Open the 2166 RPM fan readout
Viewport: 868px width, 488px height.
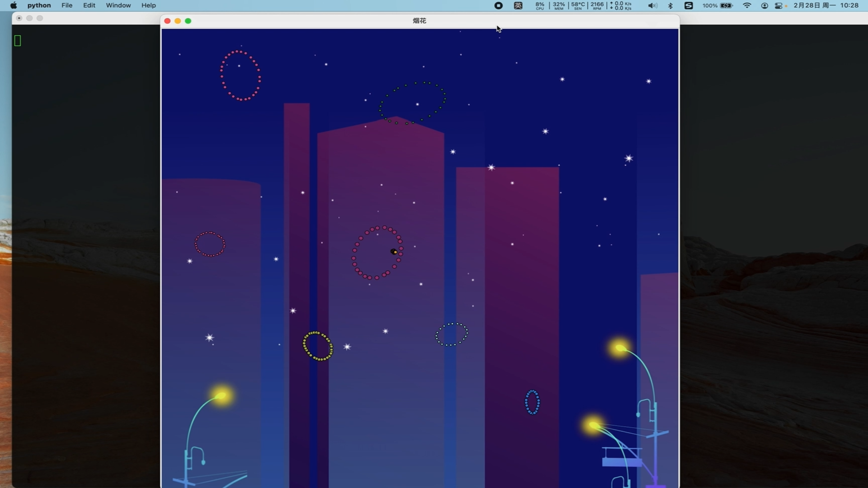coord(597,5)
